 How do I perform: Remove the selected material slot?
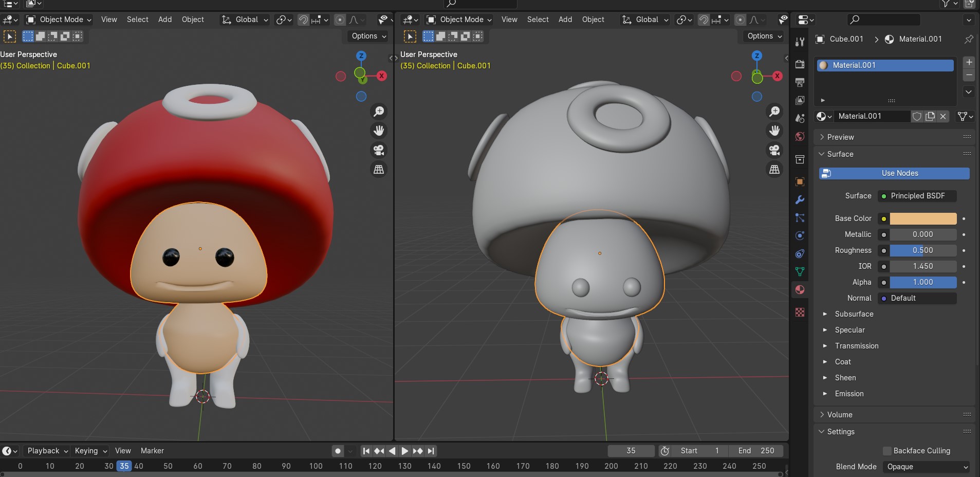[x=969, y=75]
